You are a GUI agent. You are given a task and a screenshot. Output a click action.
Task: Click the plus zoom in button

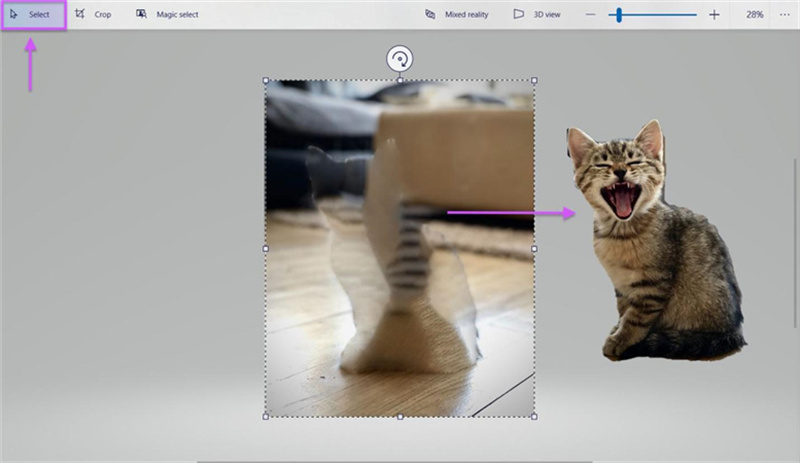point(714,15)
